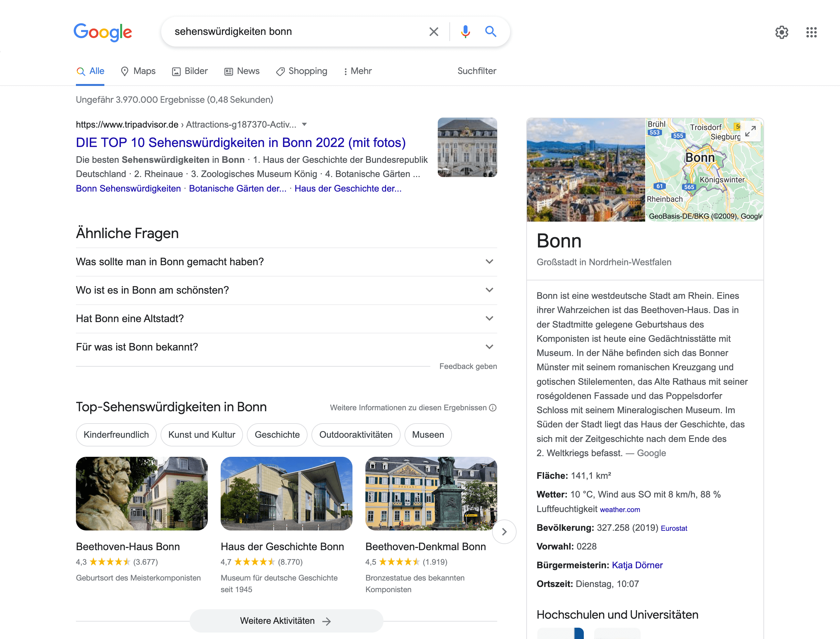Open Google apps grid icon
The height and width of the screenshot is (639, 840).
[x=811, y=32]
